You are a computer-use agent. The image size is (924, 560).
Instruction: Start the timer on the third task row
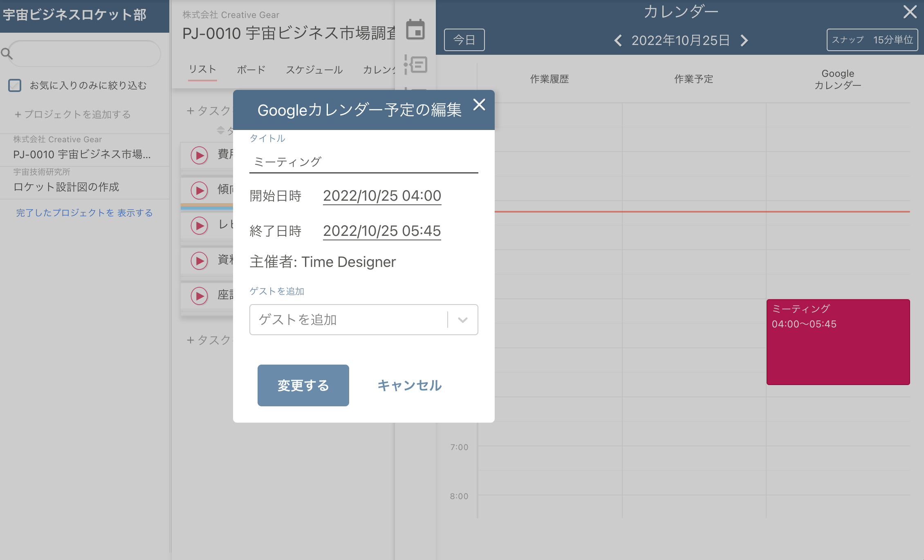tap(200, 226)
